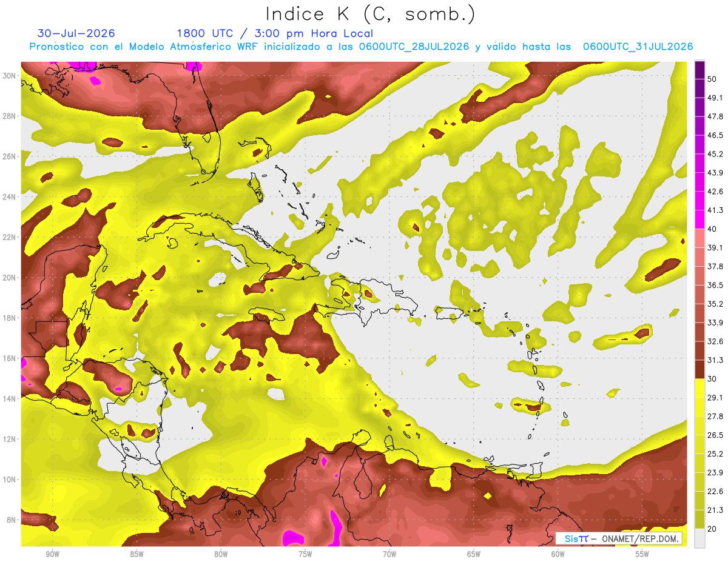The image size is (728, 562).
Task: Select the legend value 47.8
Action: point(715,116)
